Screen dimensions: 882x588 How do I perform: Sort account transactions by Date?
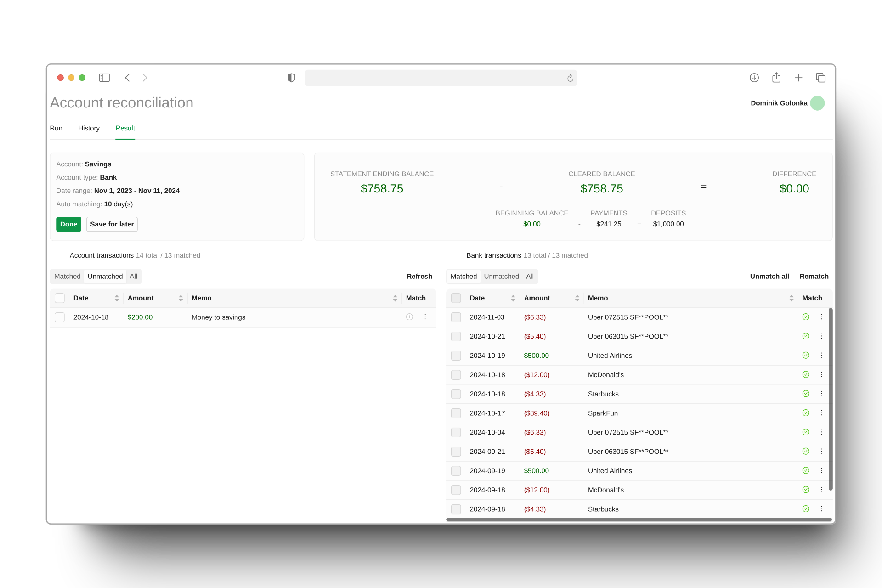click(117, 298)
